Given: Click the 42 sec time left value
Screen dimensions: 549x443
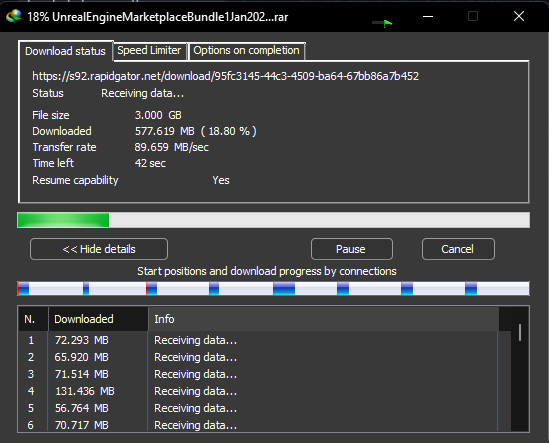Looking at the screenshot, I should [x=150, y=163].
